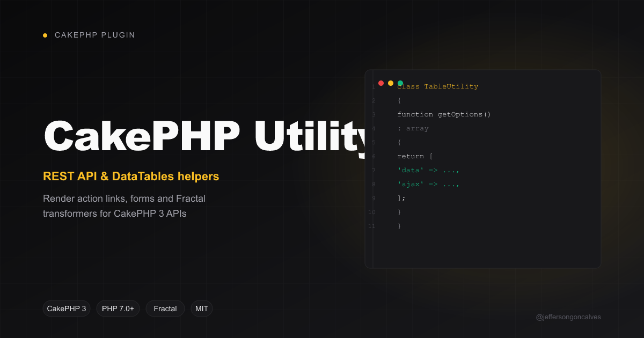644x338 pixels.
Task: Click the function getOptions() code line
Action: [444, 114]
